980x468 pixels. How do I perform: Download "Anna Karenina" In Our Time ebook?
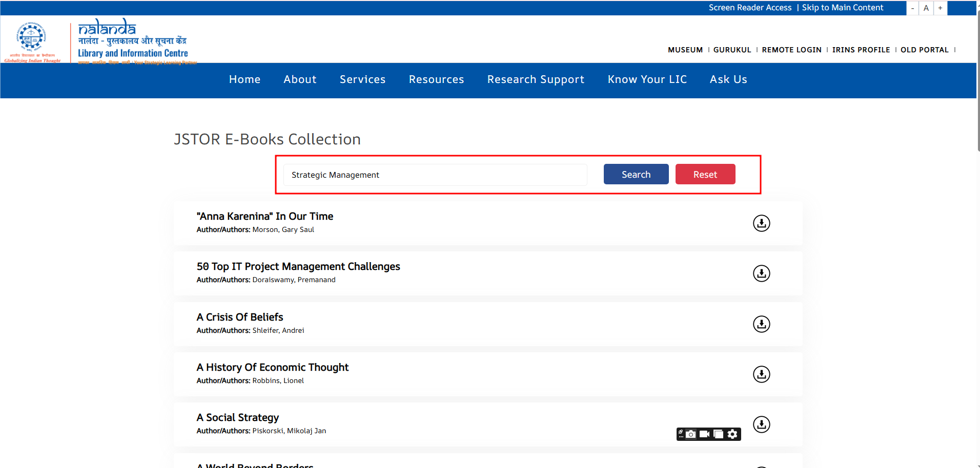761,223
